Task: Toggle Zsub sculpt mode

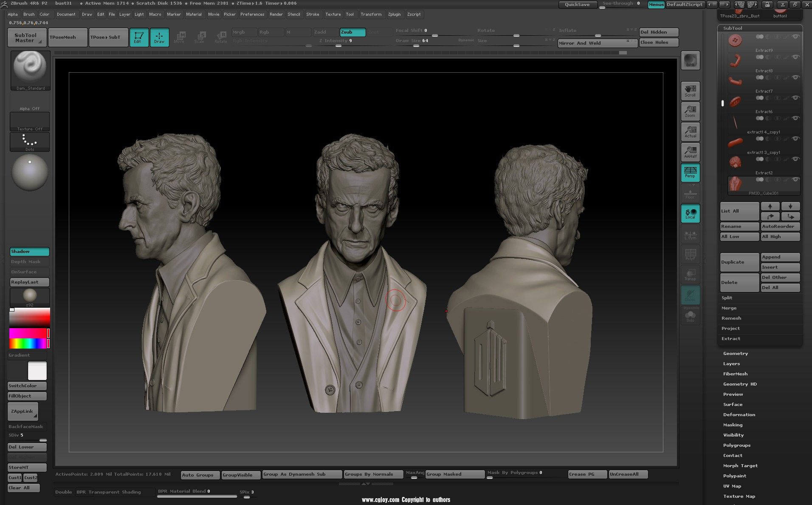Action: 352,32
